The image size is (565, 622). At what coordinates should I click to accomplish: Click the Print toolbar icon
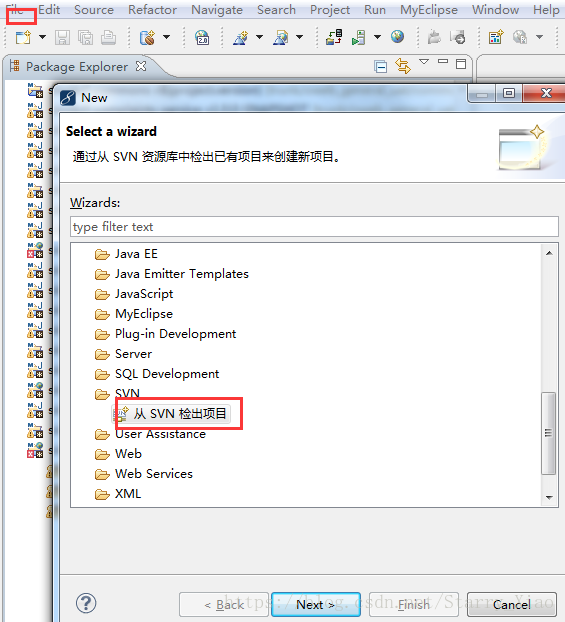tap(108, 38)
